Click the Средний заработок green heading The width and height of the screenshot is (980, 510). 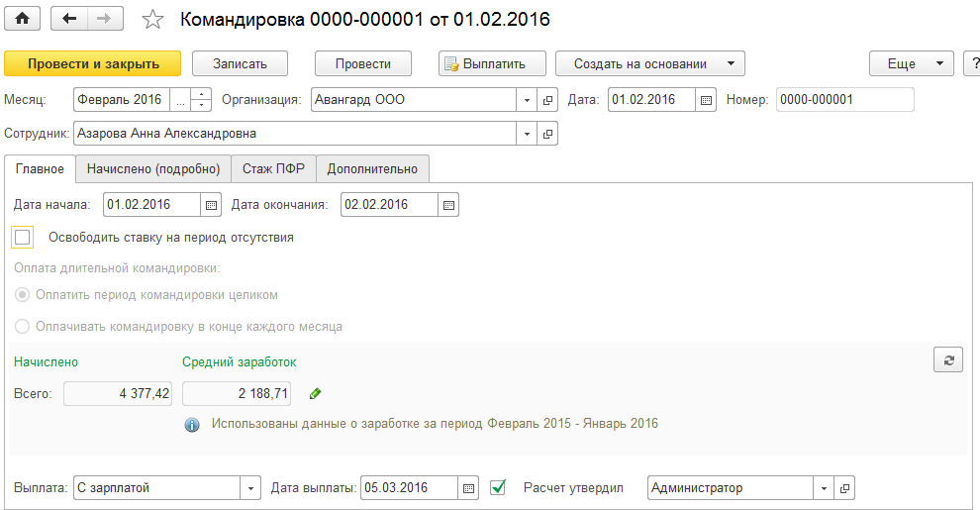tap(240, 362)
